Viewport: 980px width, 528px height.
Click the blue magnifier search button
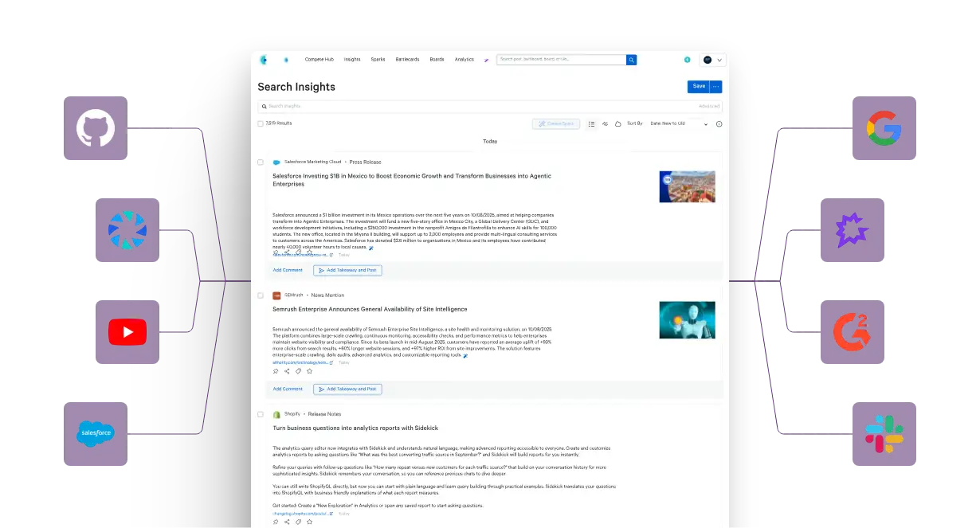click(x=631, y=60)
